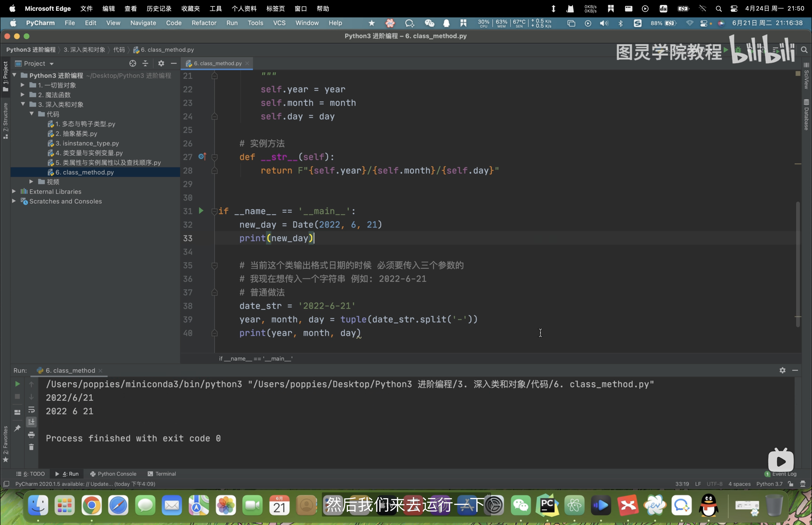Expand the 1. 一切皆对象 folder
812x525 pixels.
pos(23,85)
